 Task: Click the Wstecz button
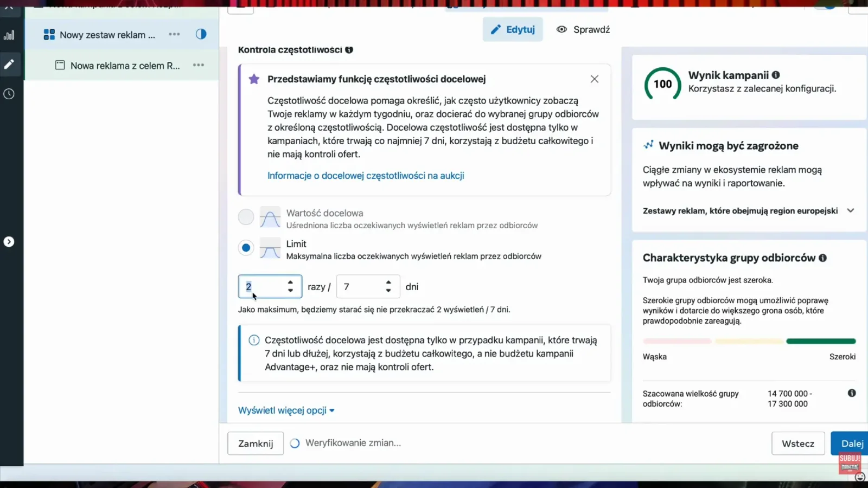798,444
